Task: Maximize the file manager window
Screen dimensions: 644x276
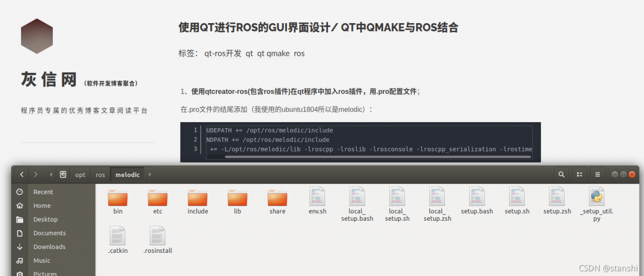Action: click(623, 174)
